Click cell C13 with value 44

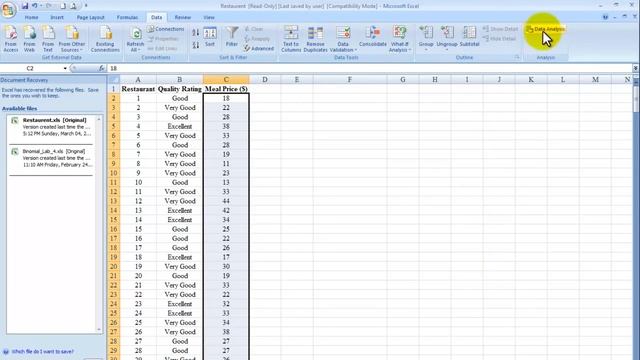pos(226,201)
